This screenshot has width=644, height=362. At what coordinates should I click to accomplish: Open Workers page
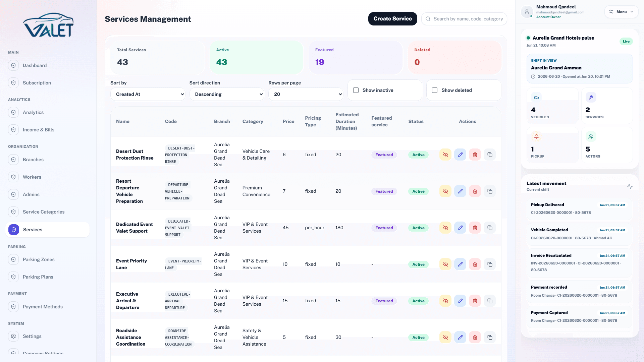coord(48,177)
